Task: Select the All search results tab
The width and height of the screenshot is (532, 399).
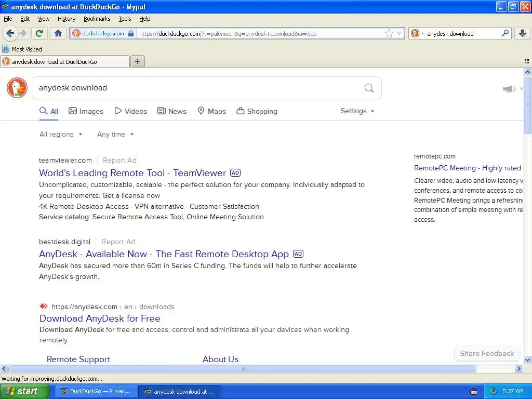Action: (x=49, y=111)
